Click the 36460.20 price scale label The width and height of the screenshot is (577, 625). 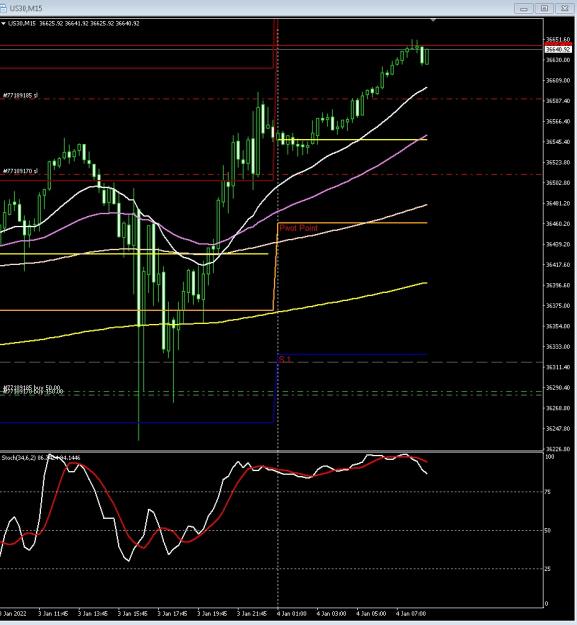558,224
